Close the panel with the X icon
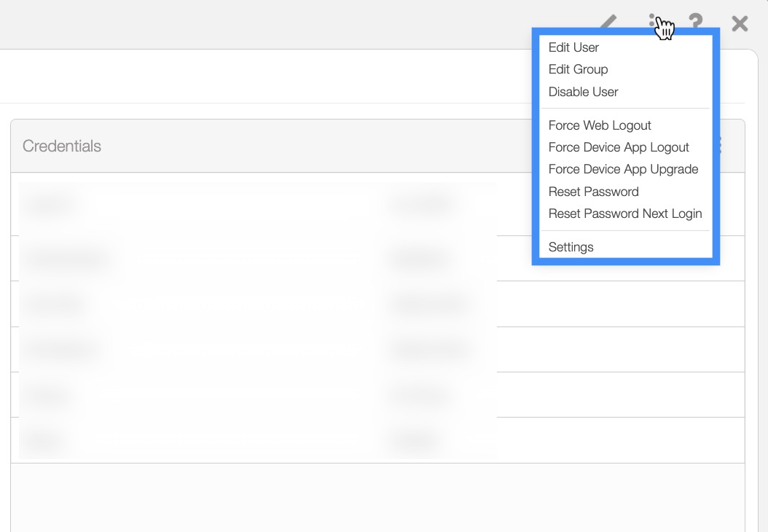The width and height of the screenshot is (768, 532). (740, 24)
